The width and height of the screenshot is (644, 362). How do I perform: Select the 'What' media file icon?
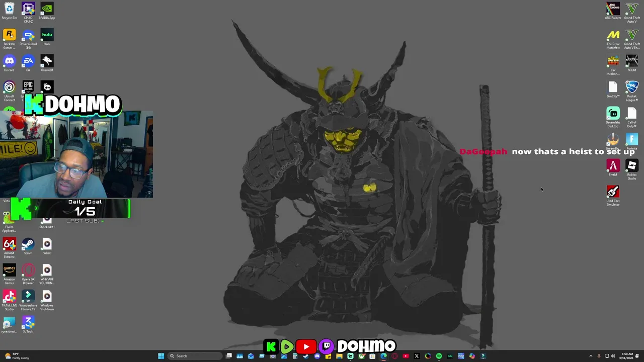47,246
